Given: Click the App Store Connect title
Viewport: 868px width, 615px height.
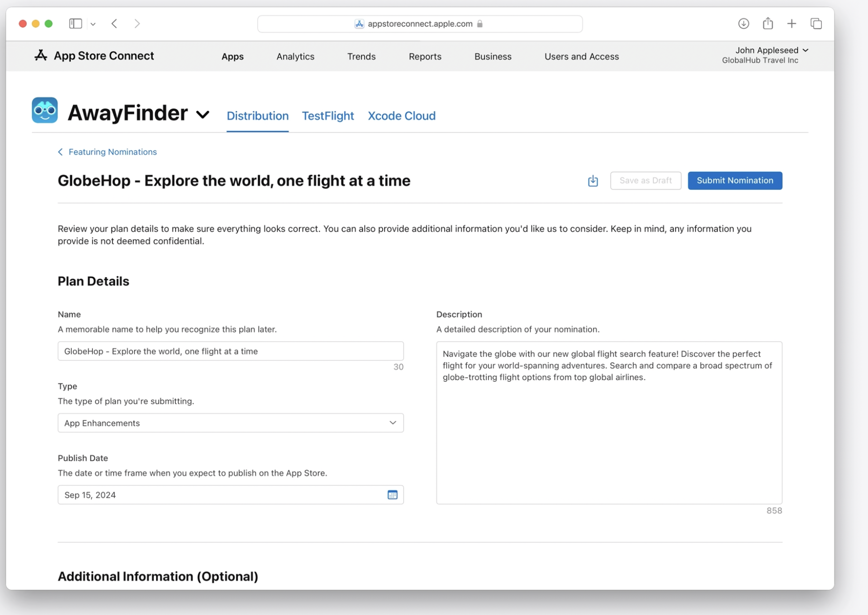Looking at the screenshot, I should pyautogui.click(x=104, y=56).
